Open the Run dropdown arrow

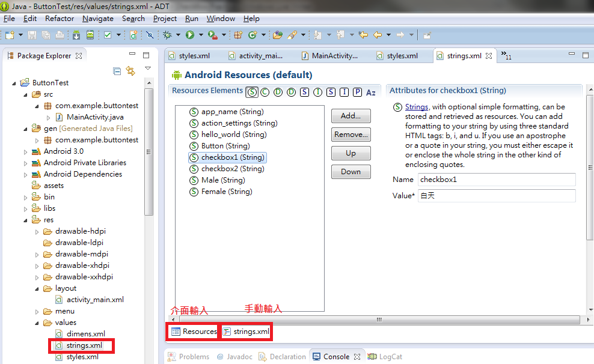click(201, 35)
